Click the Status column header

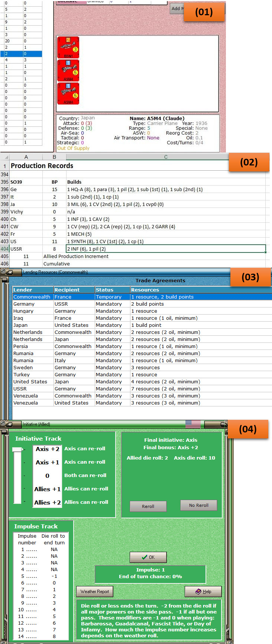[x=113, y=290]
